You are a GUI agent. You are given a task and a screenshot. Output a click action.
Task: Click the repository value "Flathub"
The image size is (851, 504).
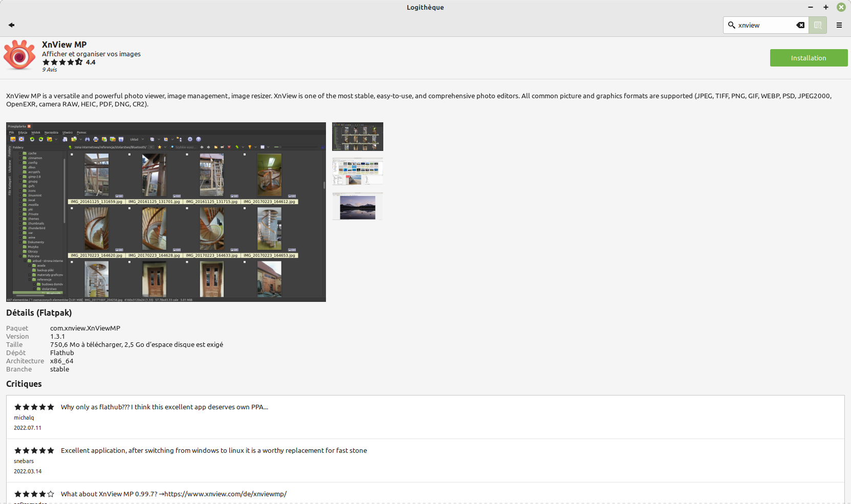(x=62, y=353)
